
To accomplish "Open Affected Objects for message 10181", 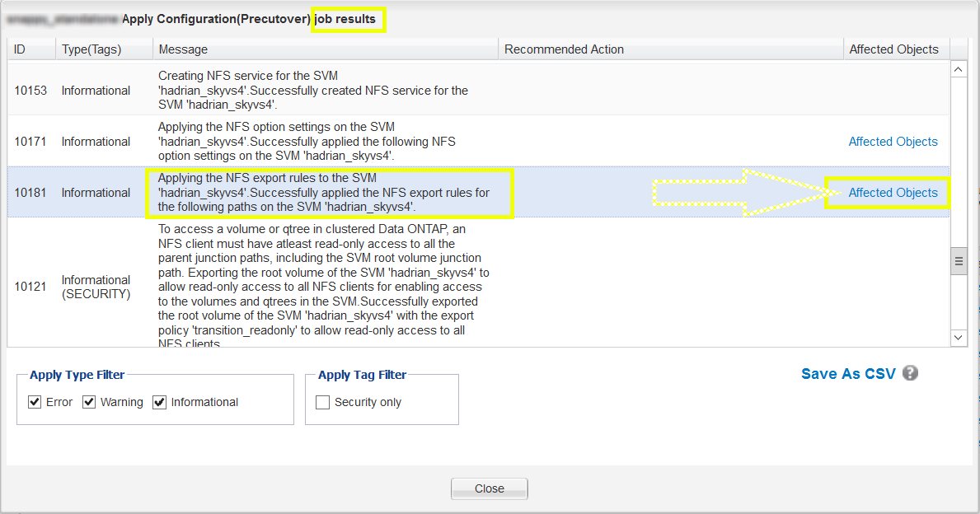I will pyautogui.click(x=893, y=193).
